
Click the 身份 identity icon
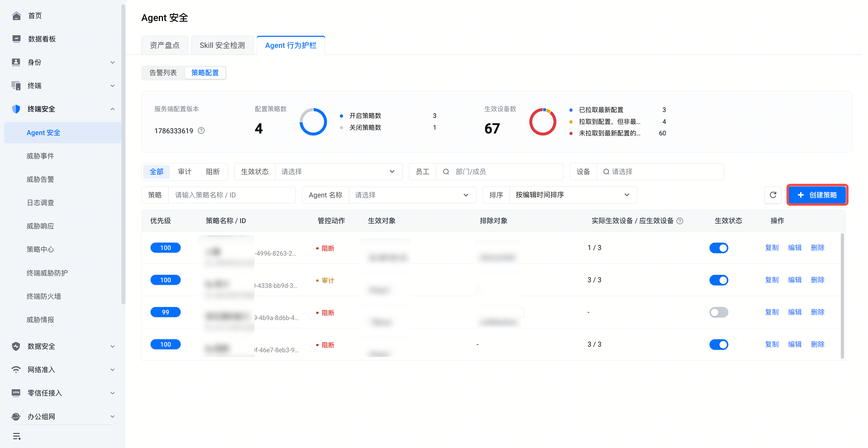(x=16, y=62)
